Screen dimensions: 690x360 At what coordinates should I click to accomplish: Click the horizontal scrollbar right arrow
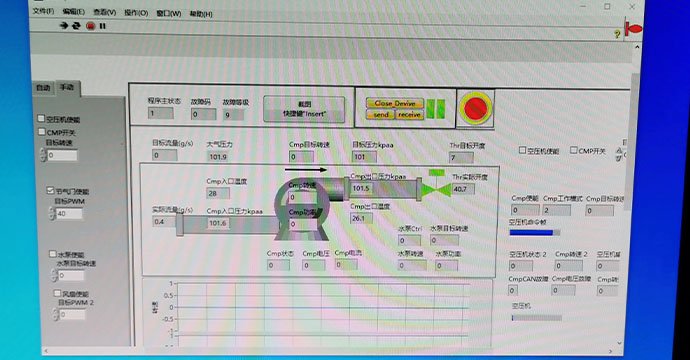[610, 351]
